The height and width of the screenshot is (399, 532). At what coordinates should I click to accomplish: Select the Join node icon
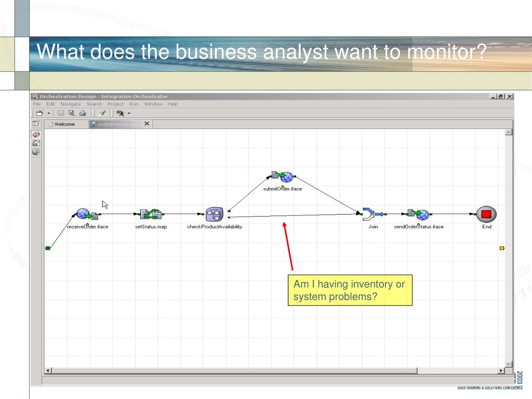click(373, 214)
